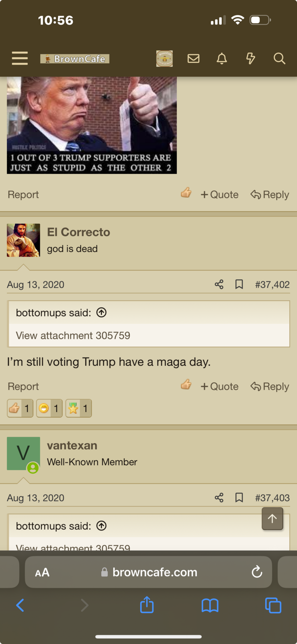297x644 pixels.
Task: Jump to top with arrow button
Action: 272,519
